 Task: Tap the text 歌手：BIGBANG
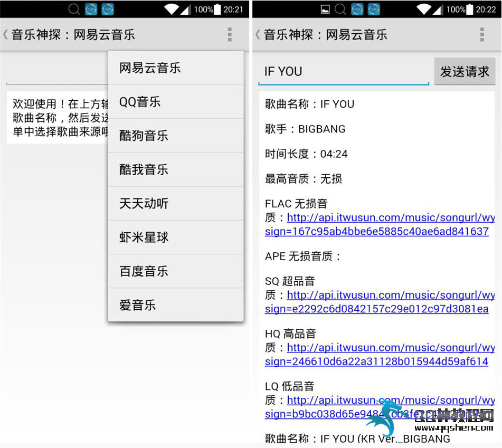[305, 129]
